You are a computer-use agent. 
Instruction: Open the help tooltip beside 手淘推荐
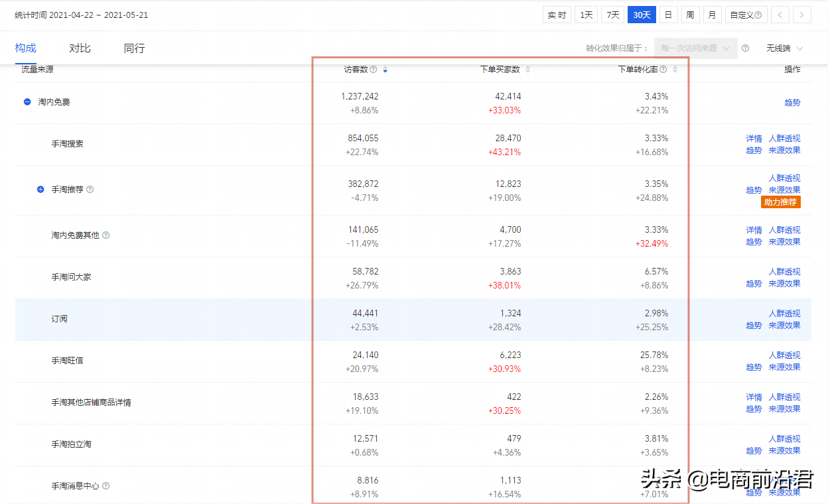(x=90, y=189)
